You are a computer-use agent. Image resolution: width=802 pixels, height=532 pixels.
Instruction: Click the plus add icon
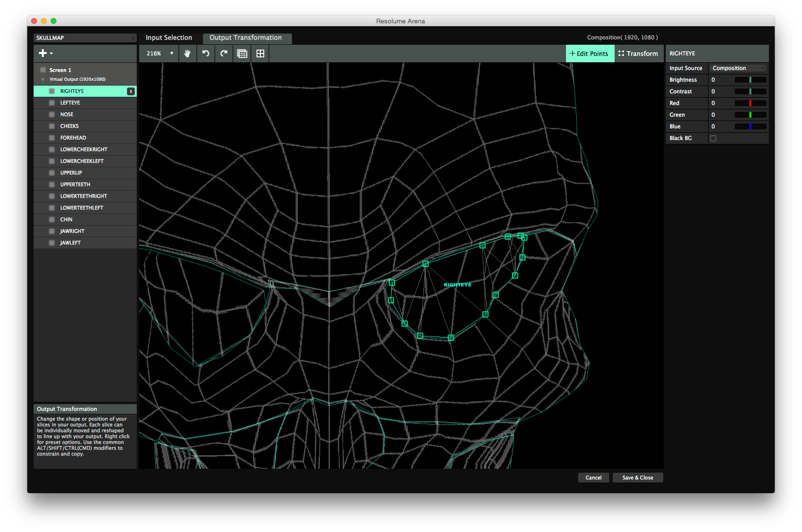coord(43,53)
